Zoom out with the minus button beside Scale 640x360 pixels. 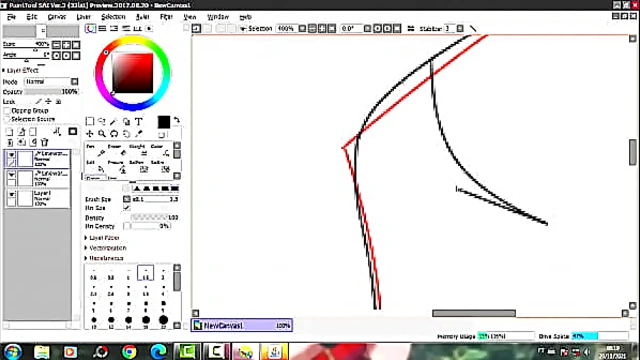[x=56, y=44]
